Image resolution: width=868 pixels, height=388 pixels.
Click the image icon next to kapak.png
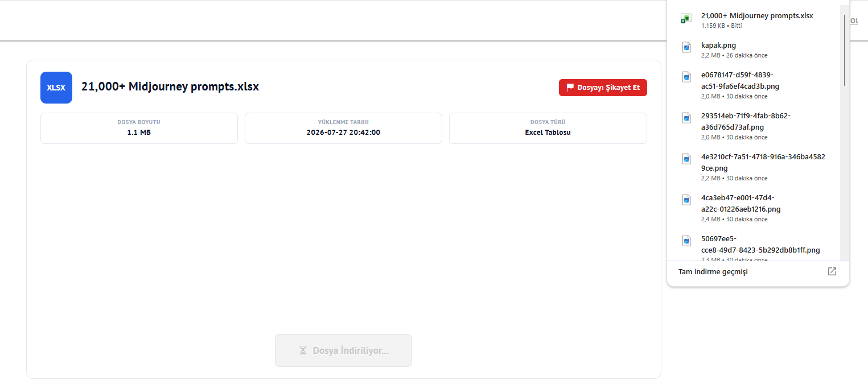coord(686,48)
